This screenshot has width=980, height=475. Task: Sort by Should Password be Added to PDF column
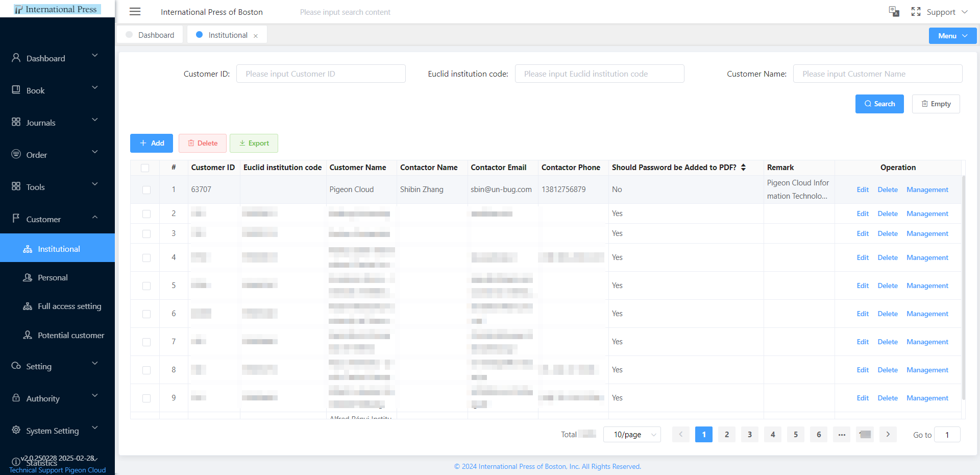pyautogui.click(x=743, y=168)
